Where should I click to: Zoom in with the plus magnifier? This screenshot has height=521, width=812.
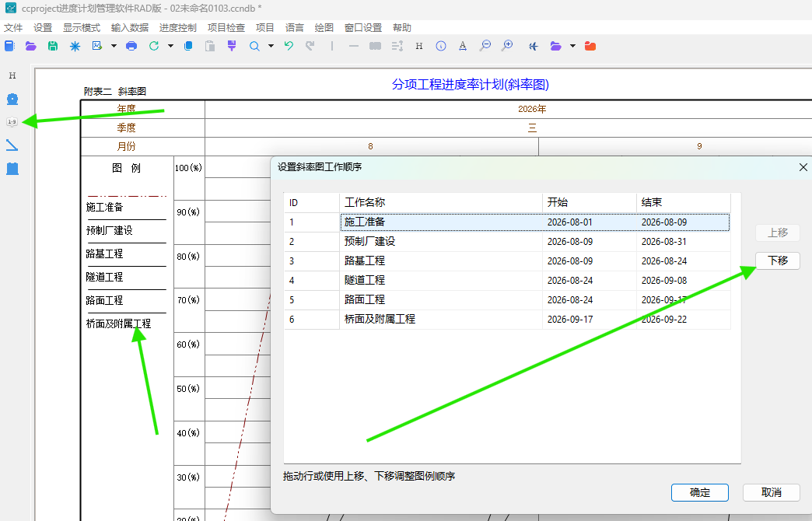[x=507, y=46]
